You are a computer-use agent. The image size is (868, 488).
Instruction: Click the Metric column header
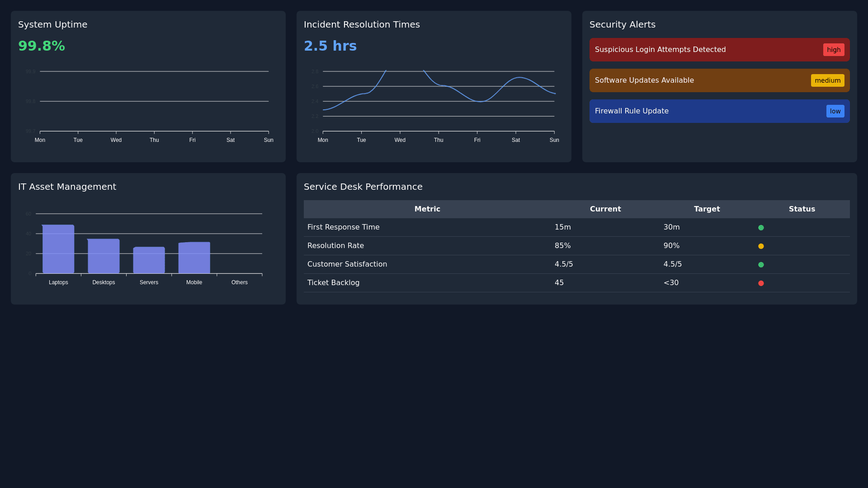(427, 209)
